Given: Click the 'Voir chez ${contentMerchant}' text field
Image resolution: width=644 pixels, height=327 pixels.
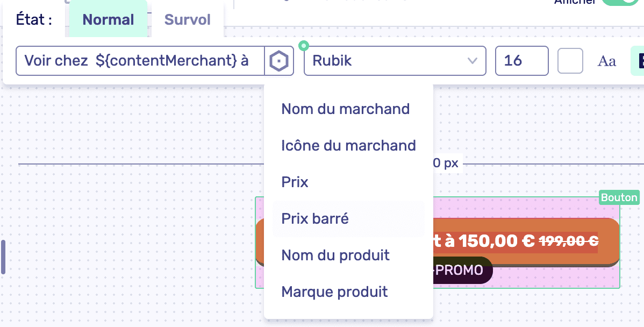Looking at the screenshot, I should 140,61.
